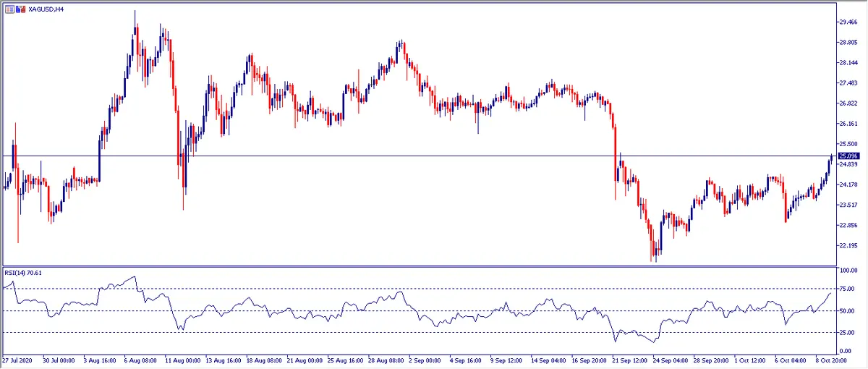Viewport: 868px width, 369px height.
Task: Click the 25.096 current price tag
Action: coord(848,156)
